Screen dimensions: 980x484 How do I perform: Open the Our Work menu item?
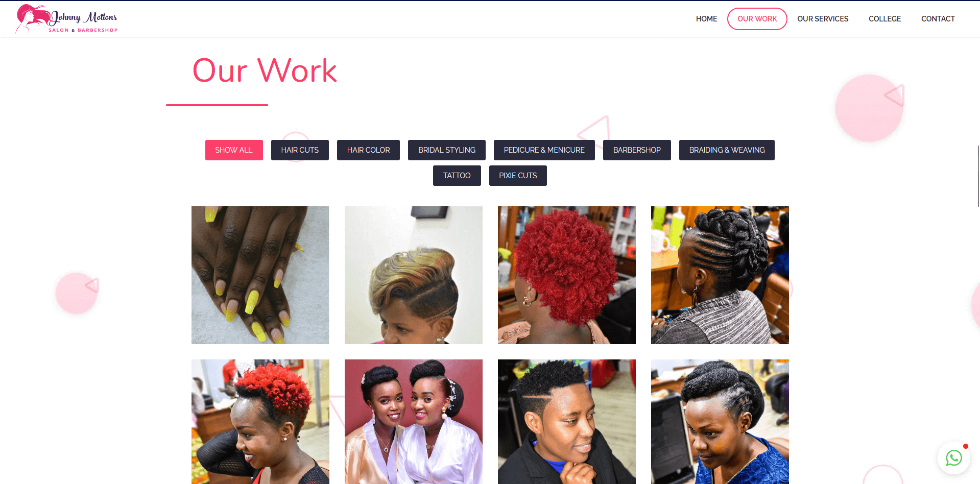point(757,19)
